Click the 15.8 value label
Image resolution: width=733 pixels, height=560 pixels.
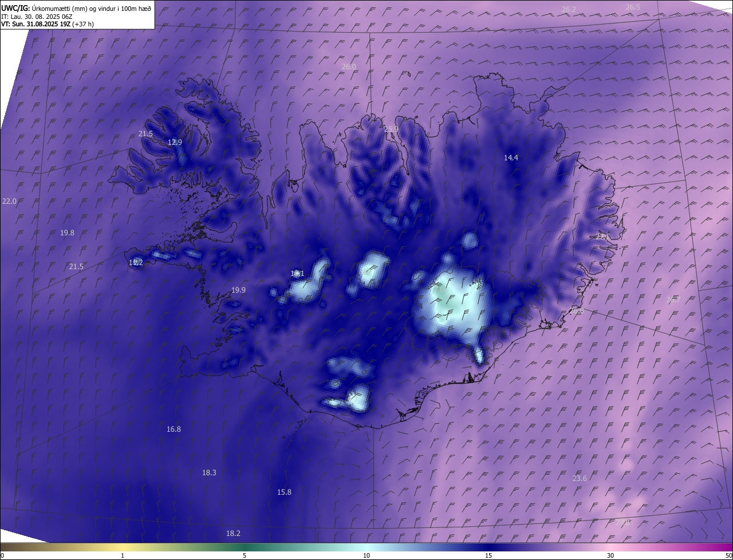284,492
